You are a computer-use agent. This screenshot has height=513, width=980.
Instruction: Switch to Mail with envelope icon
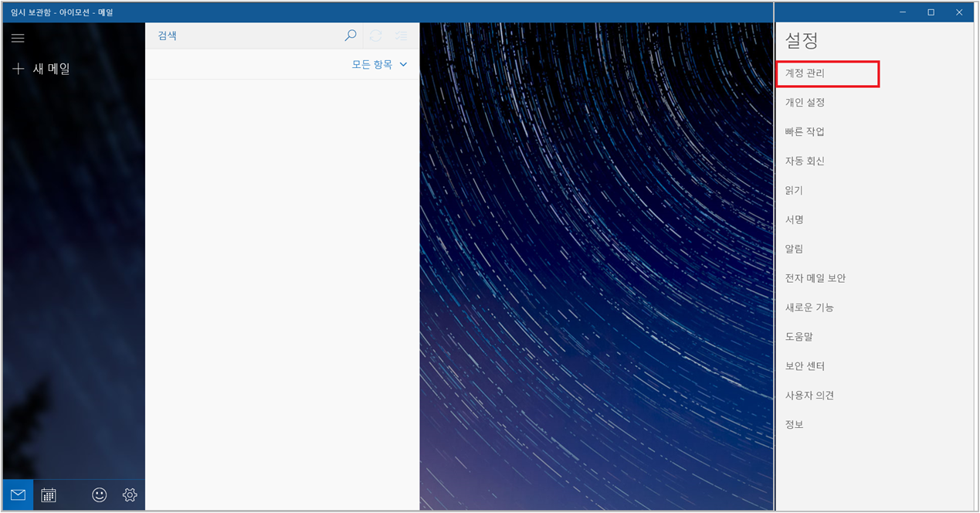(x=18, y=495)
